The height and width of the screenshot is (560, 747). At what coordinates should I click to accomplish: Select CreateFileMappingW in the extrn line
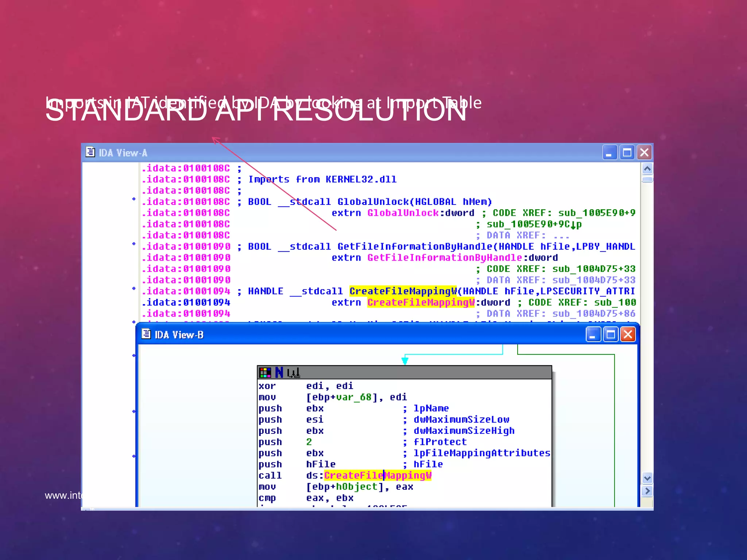(x=421, y=302)
